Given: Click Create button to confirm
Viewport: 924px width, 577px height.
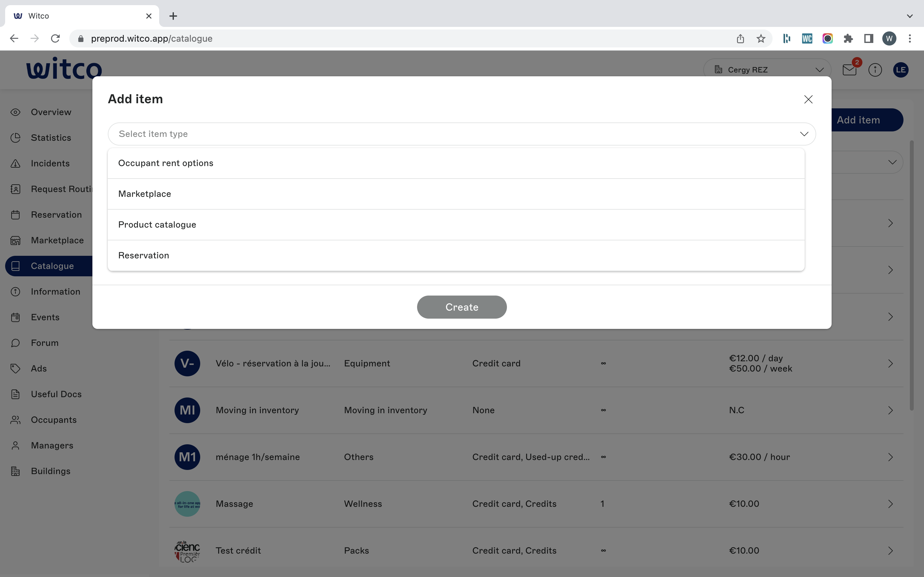Looking at the screenshot, I should (x=462, y=307).
